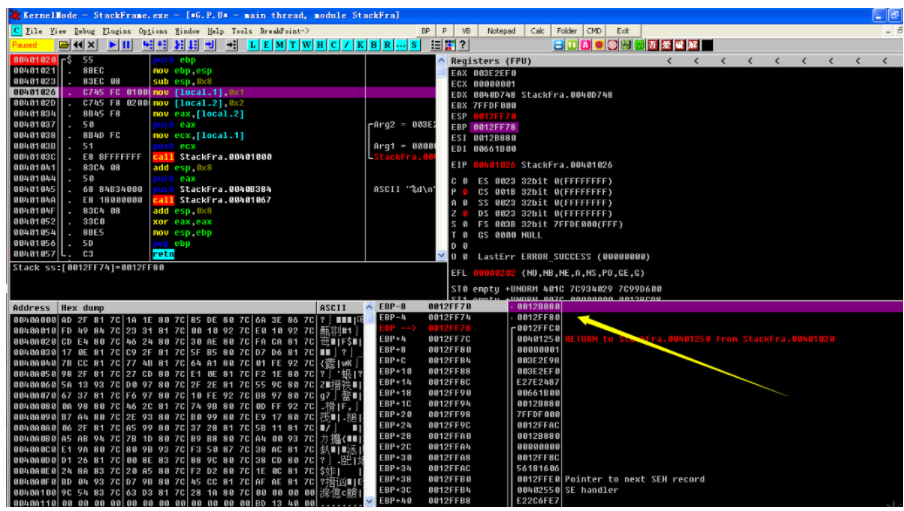904x511 pixels.
Task: Open appearance color grid icon
Action: click(x=449, y=45)
